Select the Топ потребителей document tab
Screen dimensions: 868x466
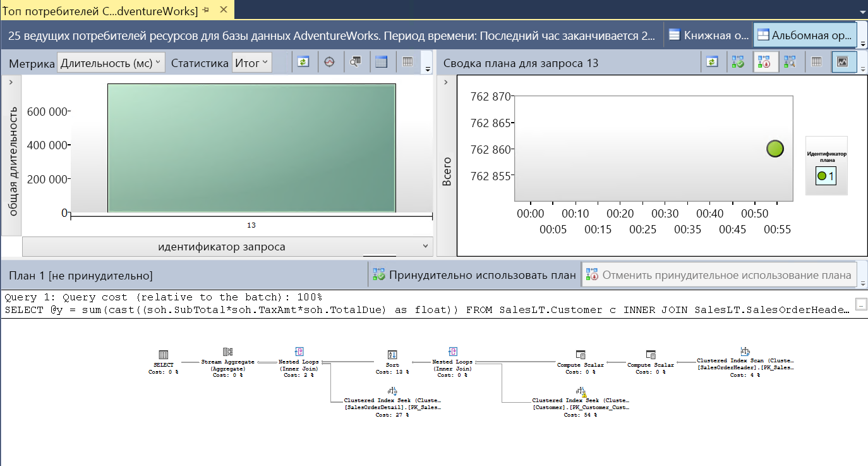pos(100,10)
